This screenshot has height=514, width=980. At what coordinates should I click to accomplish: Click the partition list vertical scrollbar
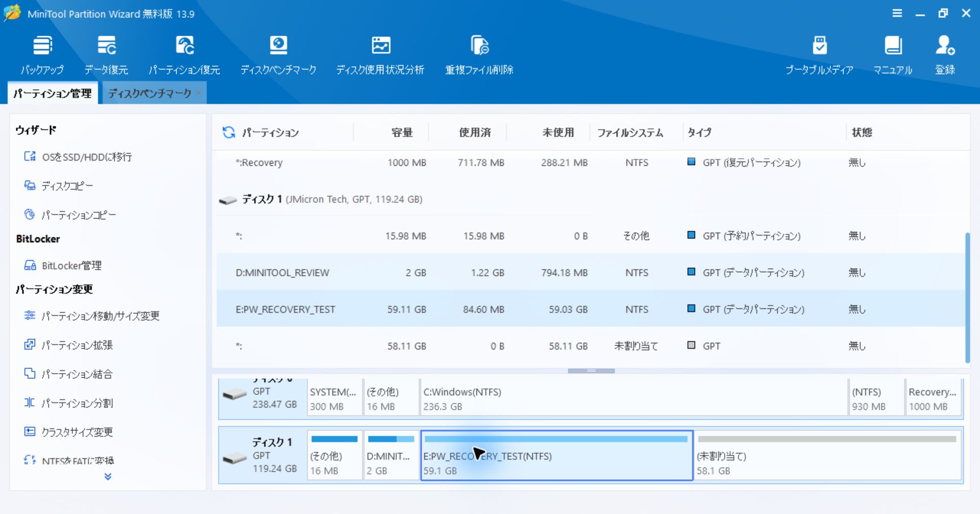pos(967,298)
